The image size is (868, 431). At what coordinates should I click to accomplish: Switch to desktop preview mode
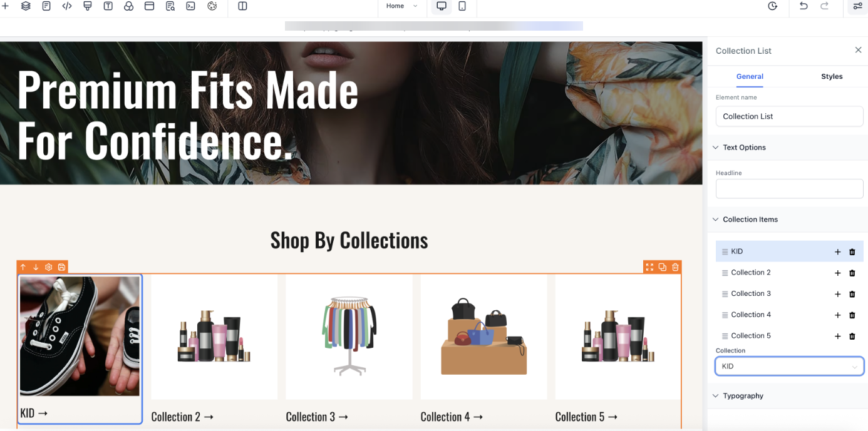[x=442, y=6]
